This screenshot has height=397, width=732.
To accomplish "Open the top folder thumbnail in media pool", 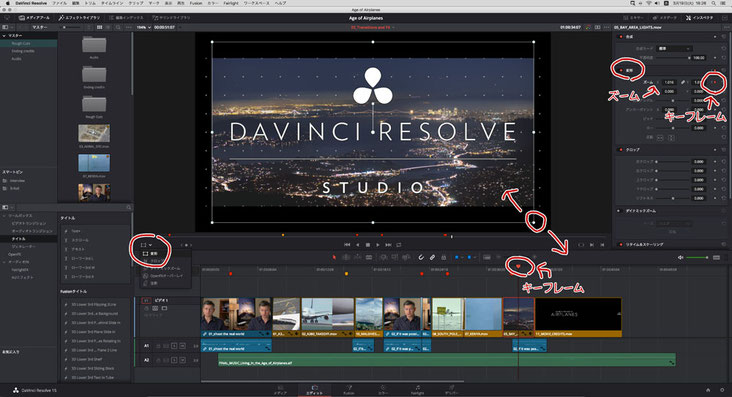I will [x=94, y=45].
